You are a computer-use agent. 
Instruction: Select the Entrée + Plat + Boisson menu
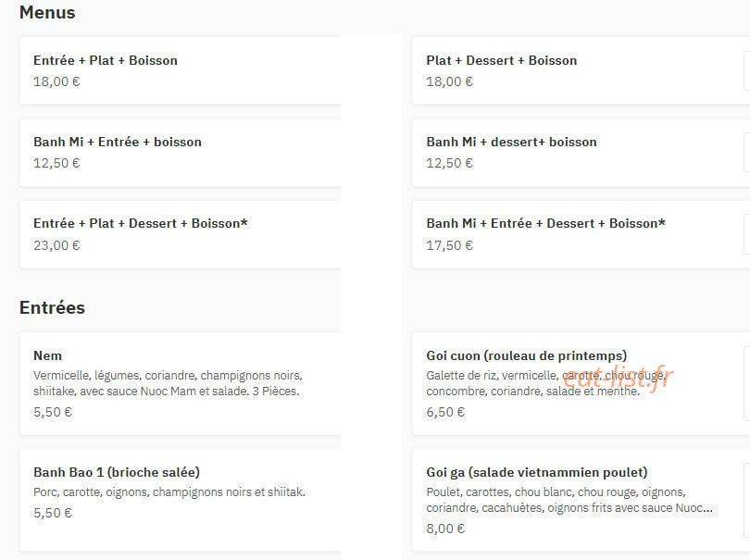[x=180, y=70]
